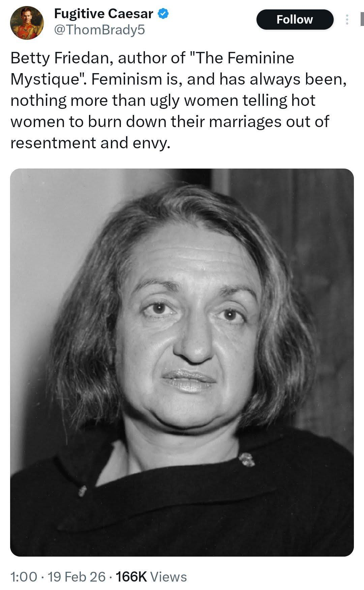Open the @ThomBrady5 handle link
This screenshot has width=364, height=590.
[x=99, y=30]
